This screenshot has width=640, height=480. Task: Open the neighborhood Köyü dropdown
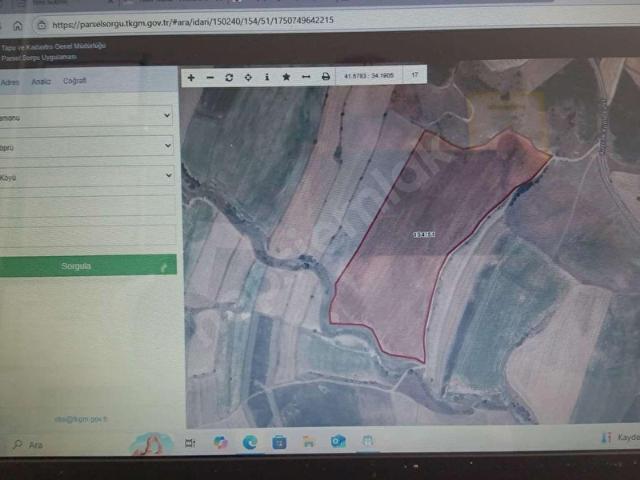(x=87, y=176)
